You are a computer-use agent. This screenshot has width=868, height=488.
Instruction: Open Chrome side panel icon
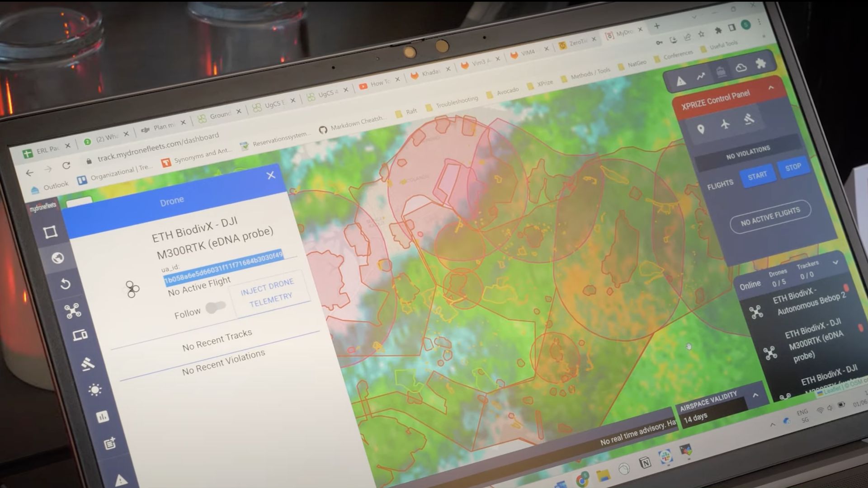pos(732,28)
